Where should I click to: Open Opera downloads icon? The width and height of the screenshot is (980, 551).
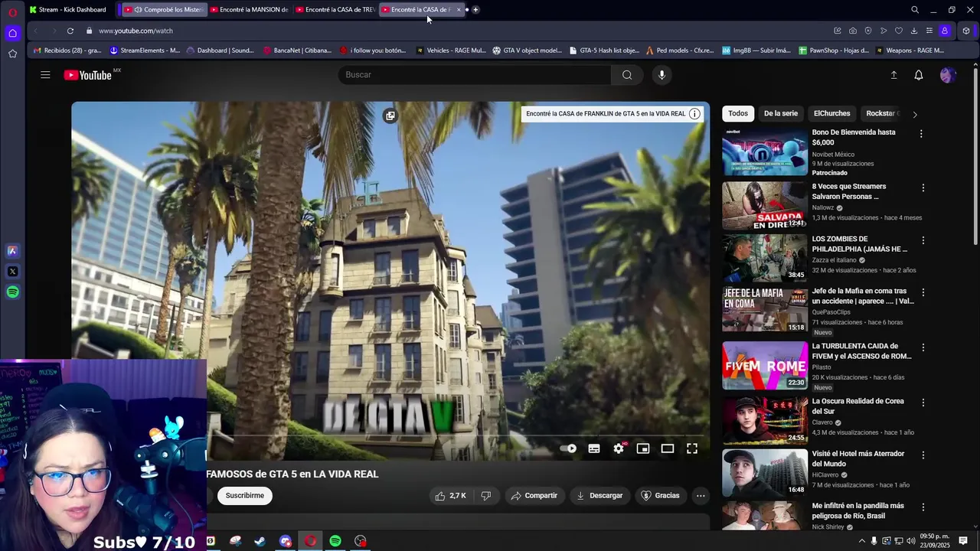click(x=914, y=31)
